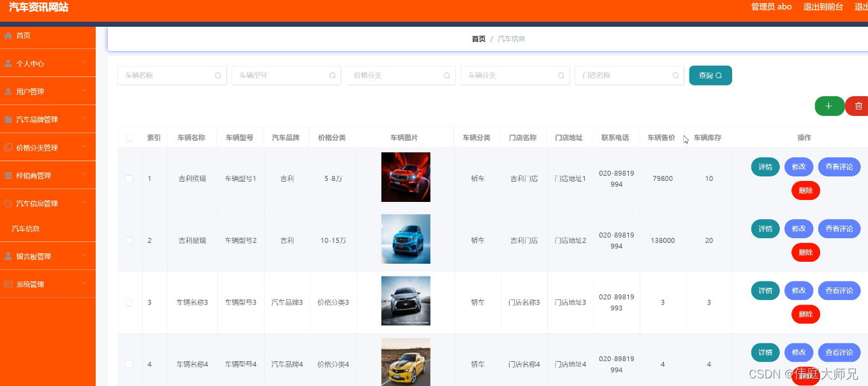This screenshot has height=386, width=868.
Task: Click the magnifier icon in 车辆名称 search box
Action: (x=217, y=75)
